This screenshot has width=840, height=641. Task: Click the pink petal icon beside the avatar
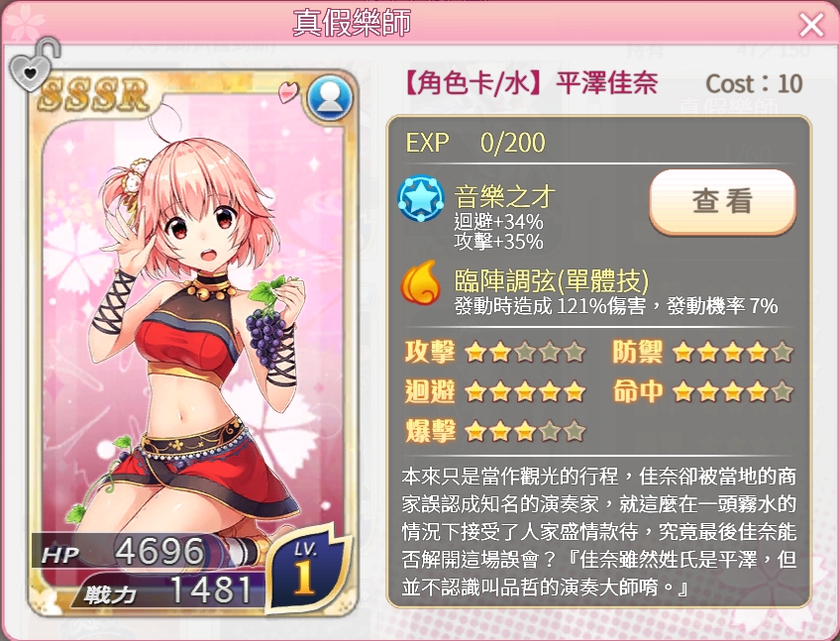pyautogui.click(x=289, y=92)
